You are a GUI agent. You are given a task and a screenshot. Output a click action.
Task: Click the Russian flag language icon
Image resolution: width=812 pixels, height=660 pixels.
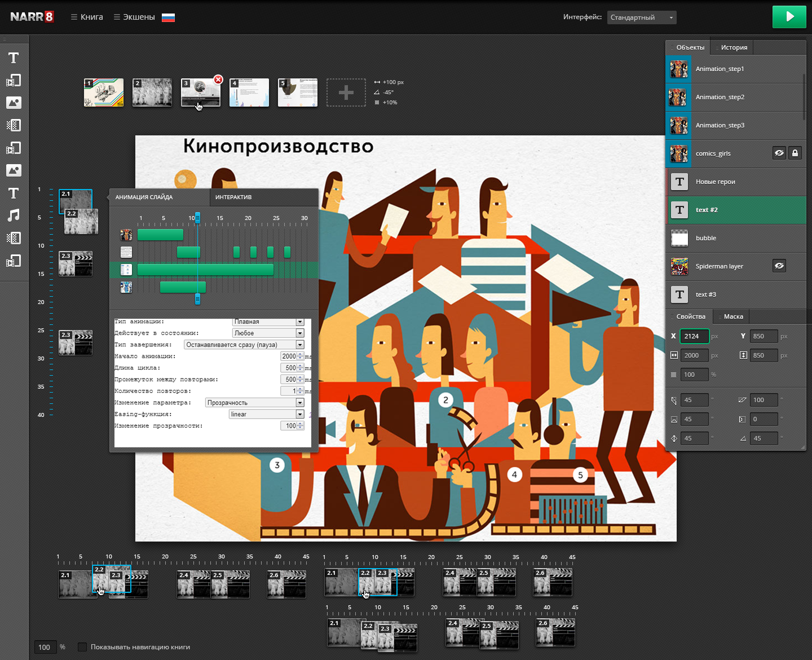click(168, 17)
